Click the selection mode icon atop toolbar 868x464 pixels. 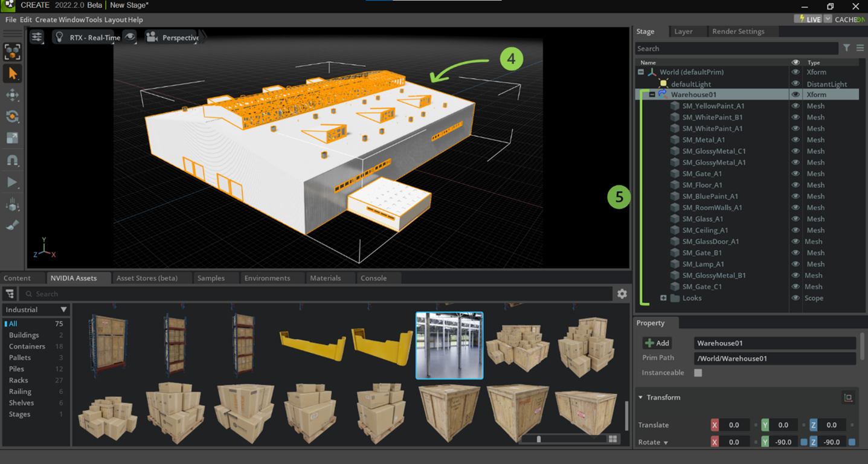pyautogui.click(x=12, y=51)
